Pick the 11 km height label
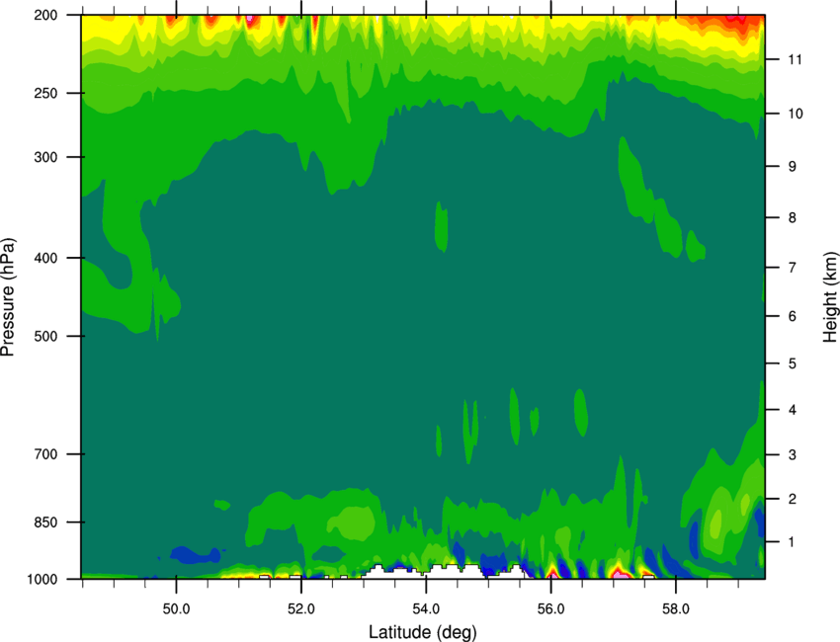Screen dimensions: 840x642 click(x=796, y=59)
